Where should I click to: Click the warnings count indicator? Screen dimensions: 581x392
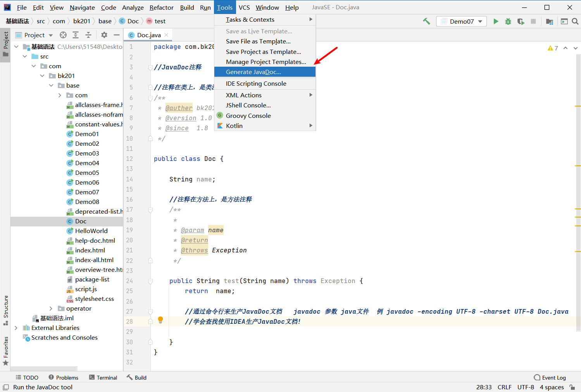tap(553, 48)
